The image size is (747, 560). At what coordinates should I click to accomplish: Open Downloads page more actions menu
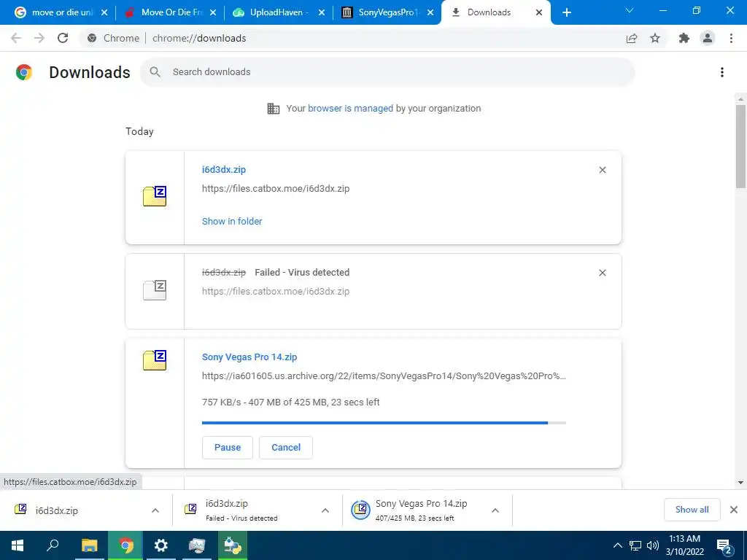722,72
